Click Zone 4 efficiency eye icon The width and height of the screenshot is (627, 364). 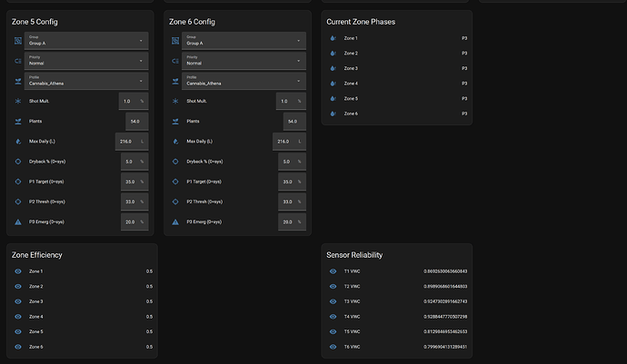point(18,317)
